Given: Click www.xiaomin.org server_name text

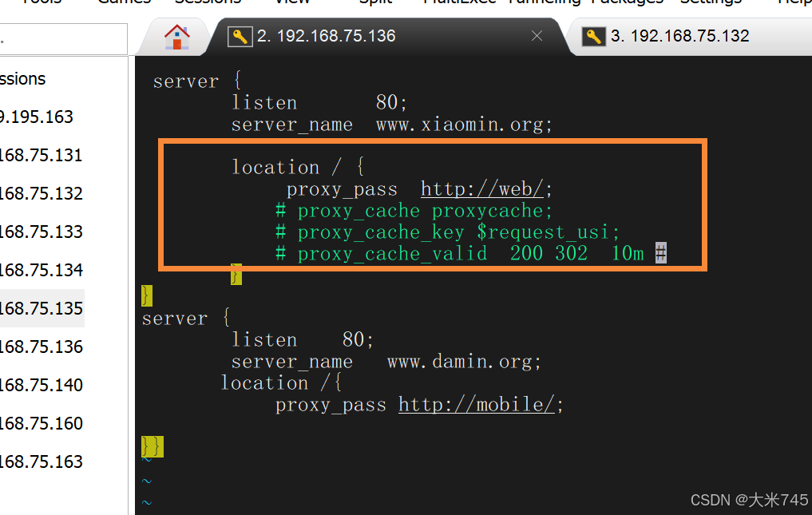Looking at the screenshot, I should coord(464,125).
